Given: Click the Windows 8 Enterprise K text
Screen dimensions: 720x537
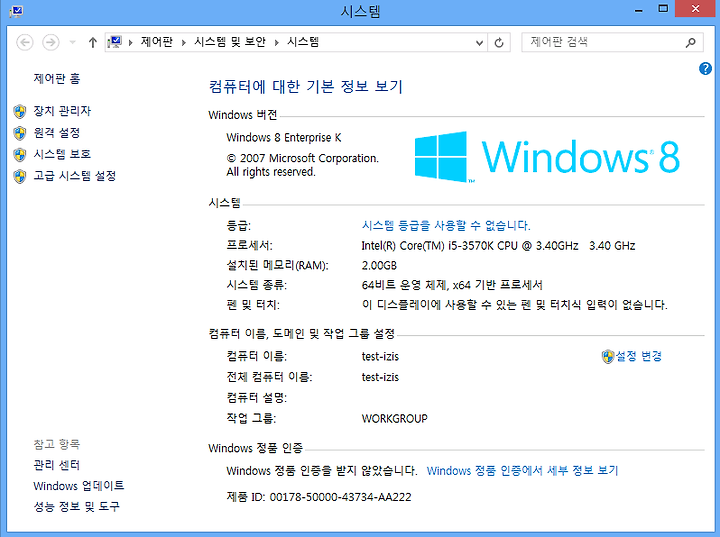Looking at the screenshot, I should [284, 137].
